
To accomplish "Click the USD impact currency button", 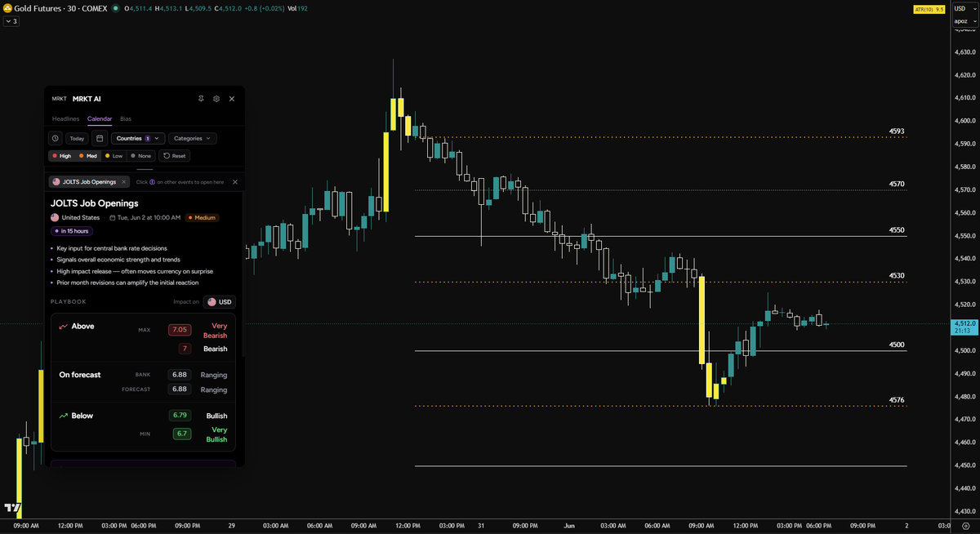I will point(219,302).
